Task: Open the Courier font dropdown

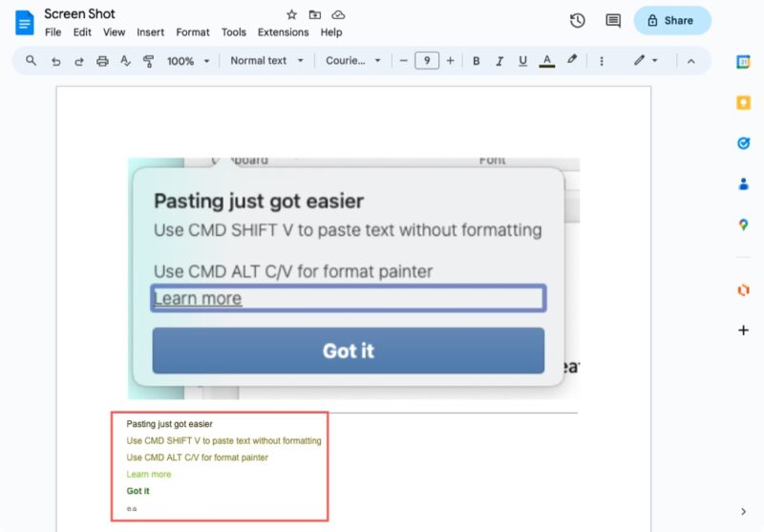Action: (352, 61)
